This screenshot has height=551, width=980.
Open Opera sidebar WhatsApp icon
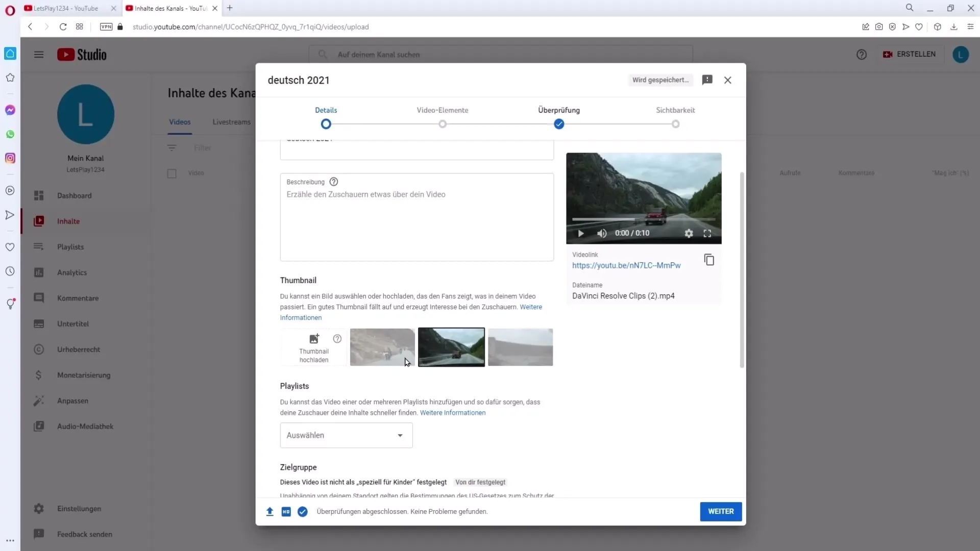coord(10,134)
